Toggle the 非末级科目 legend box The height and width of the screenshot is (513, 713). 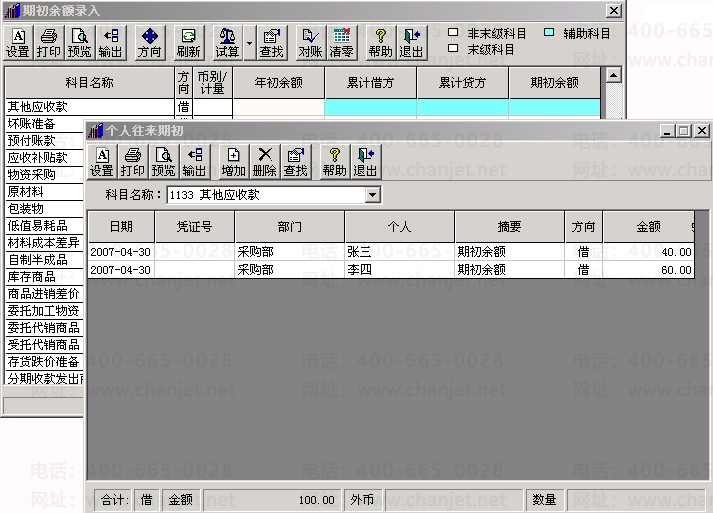click(x=453, y=32)
